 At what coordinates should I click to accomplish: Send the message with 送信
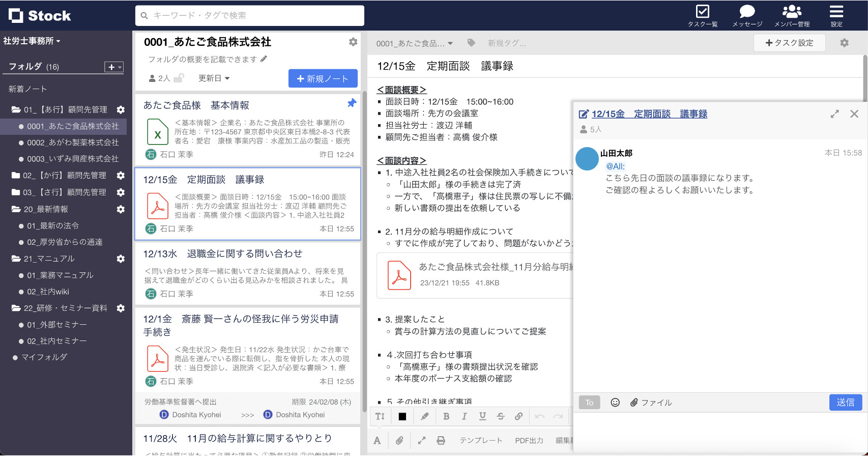(846, 403)
